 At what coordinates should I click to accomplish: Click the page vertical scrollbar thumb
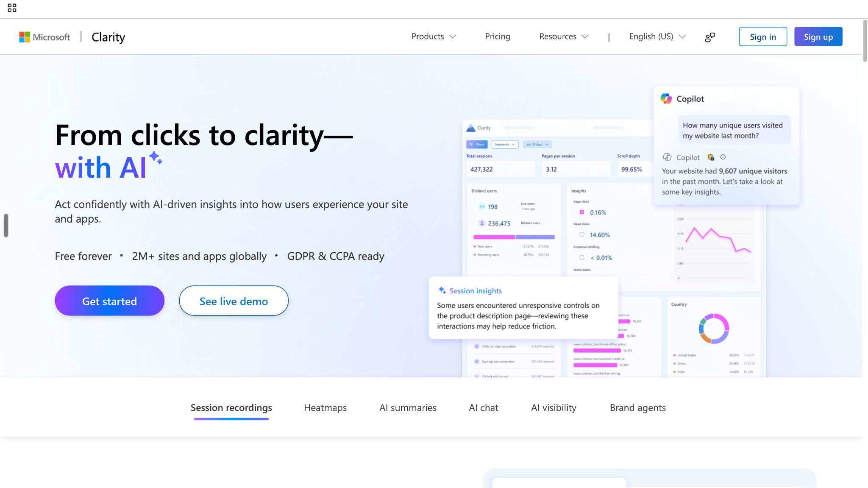tap(865, 41)
